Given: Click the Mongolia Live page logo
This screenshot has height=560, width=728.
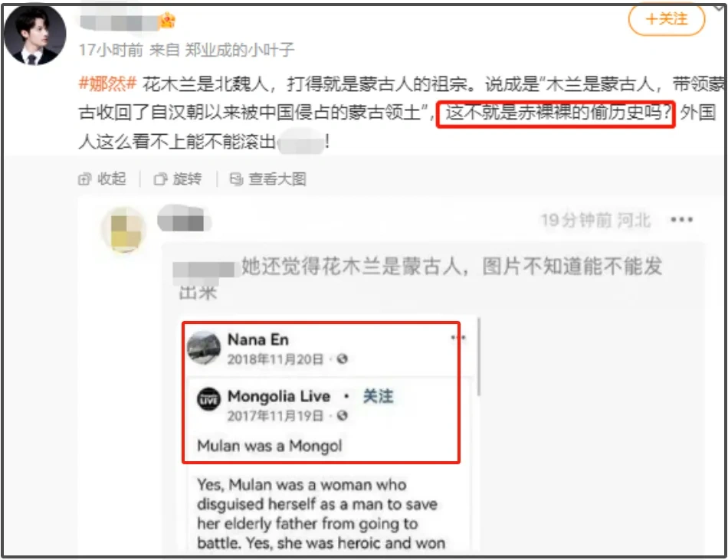Looking at the screenshot, I should click(209, 399).
